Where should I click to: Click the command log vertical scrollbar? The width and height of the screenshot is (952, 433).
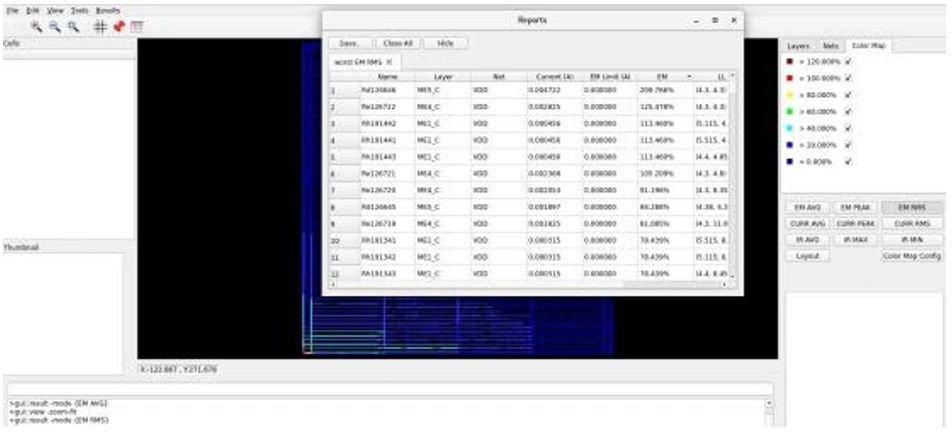769,412
